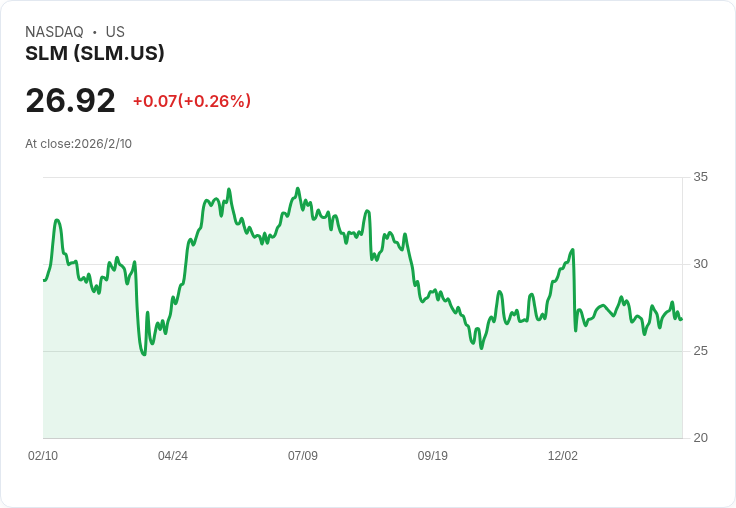Select the 12/02 date on the time axis
This screenshot has height=508, width=736.
[563, 456]
